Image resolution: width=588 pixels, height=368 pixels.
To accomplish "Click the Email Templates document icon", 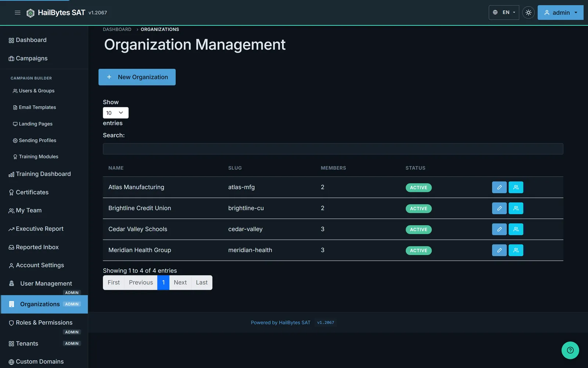I will 15,107.
